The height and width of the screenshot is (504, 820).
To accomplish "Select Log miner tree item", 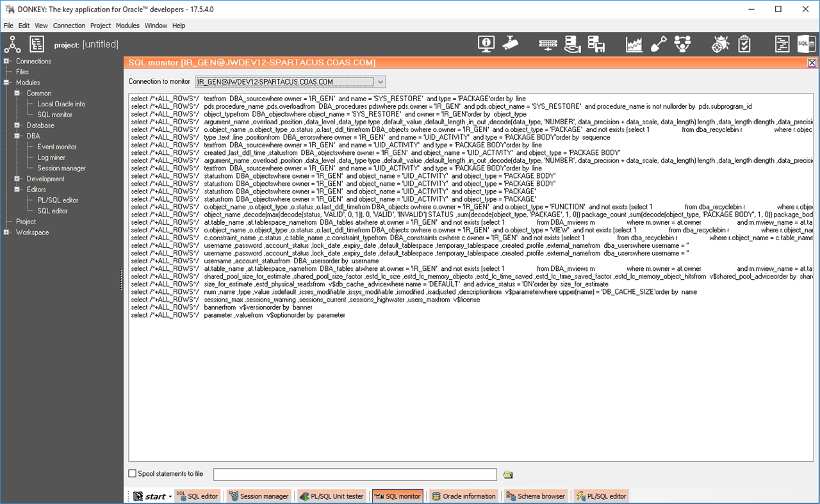I will tap(51, 158).
